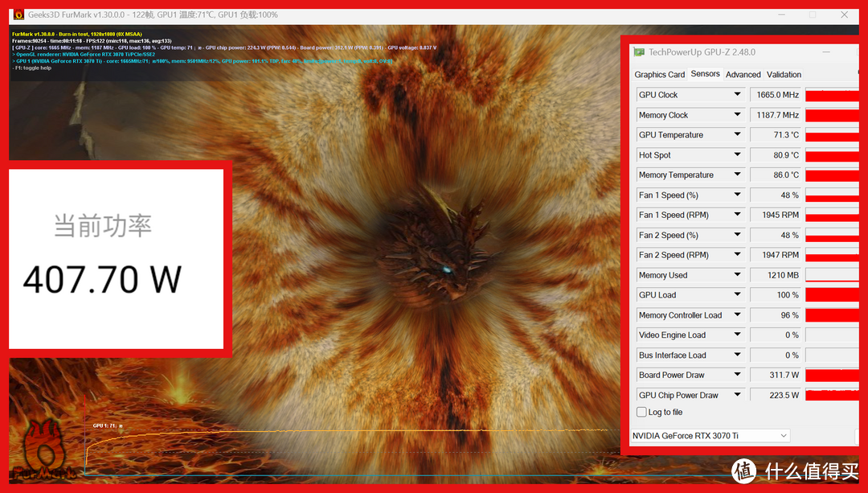Screen dimensions: 868x493
Task: Click the GPU-Z graphics card title icon
Action: tap(639, 52)
